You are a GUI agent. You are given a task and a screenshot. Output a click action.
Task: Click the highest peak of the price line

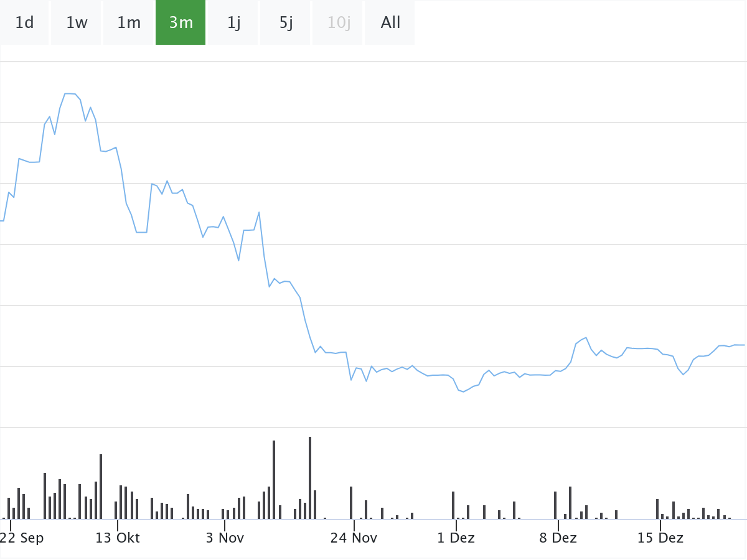click(x=69, y=93)
